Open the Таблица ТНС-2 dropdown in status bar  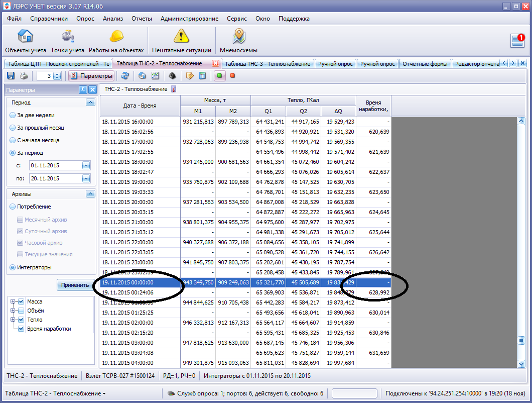(x=55, y=393)
